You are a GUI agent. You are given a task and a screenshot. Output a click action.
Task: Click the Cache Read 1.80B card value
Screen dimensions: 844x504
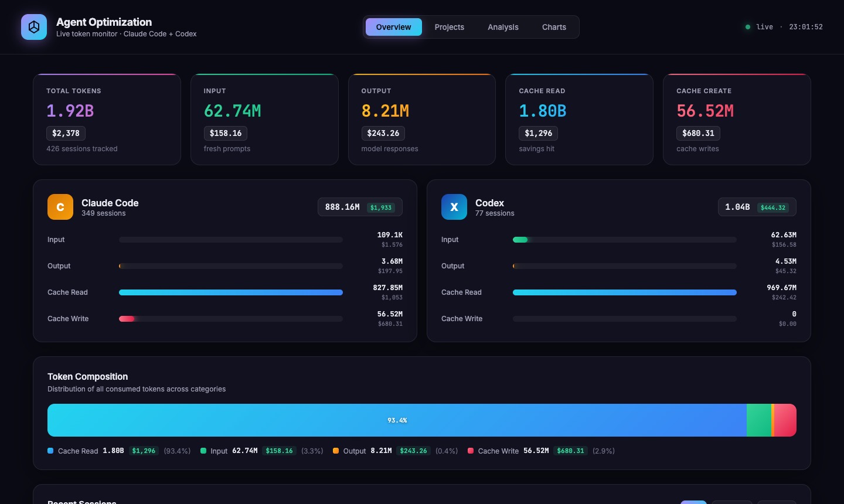pos(543,111)
